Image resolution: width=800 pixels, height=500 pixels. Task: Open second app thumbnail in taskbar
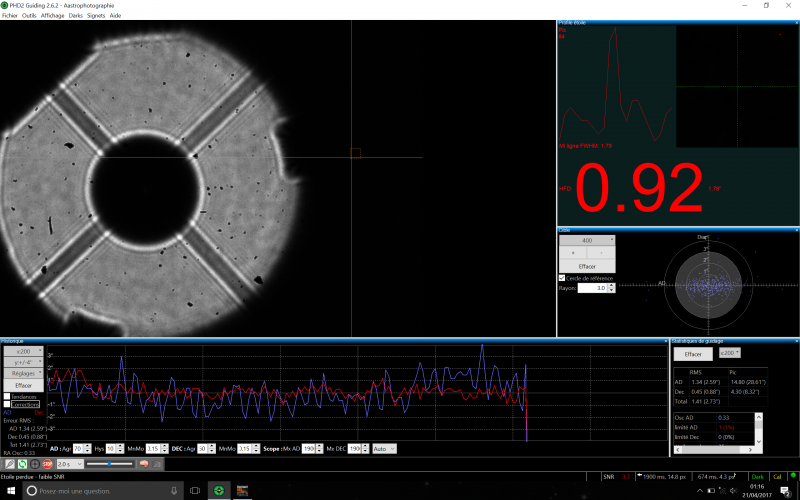pos(242,491)
